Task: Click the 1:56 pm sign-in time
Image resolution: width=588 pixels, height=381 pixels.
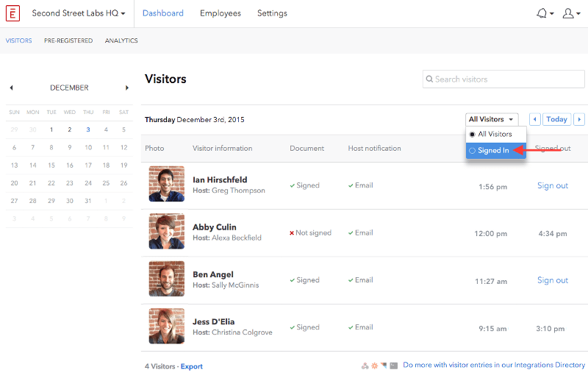Action: (x=492, y=187)
